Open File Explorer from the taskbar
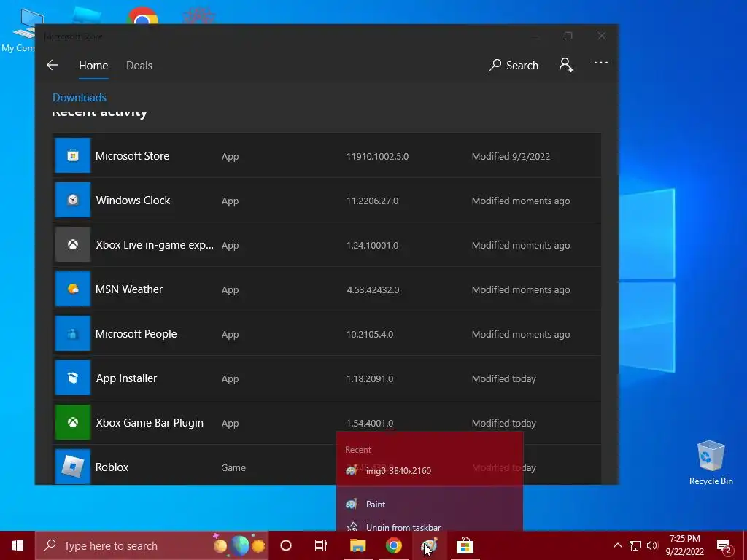The width and height of the screenshot is (747, 560). 357,545
